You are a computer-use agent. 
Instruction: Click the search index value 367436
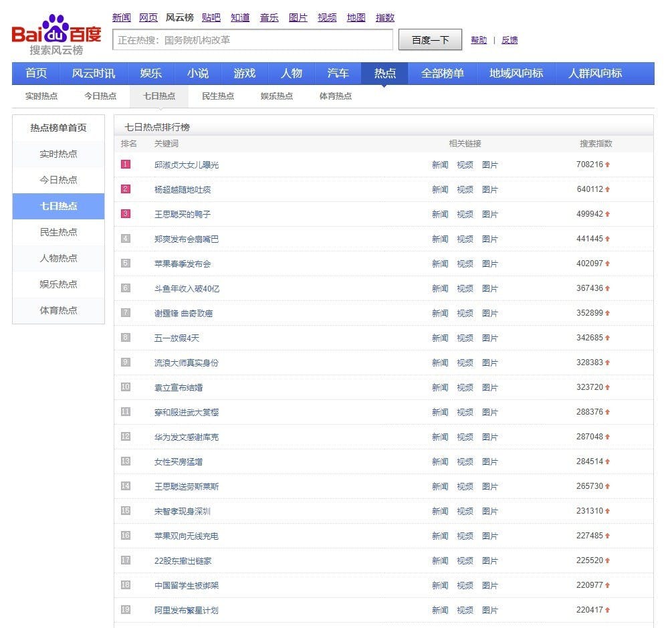tap(590, 288)
